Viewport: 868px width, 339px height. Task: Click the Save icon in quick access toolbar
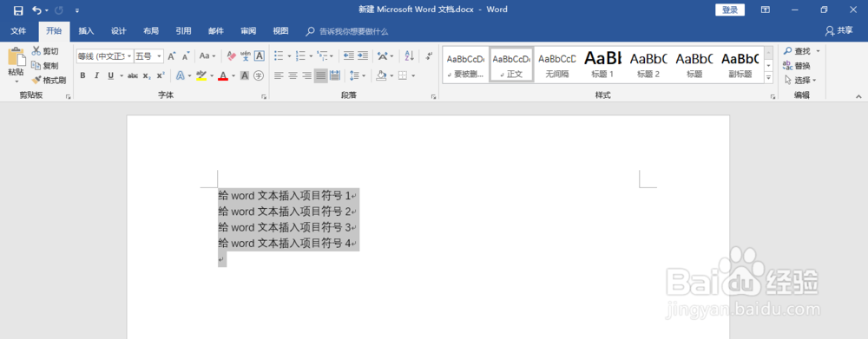tap(18, 10)
